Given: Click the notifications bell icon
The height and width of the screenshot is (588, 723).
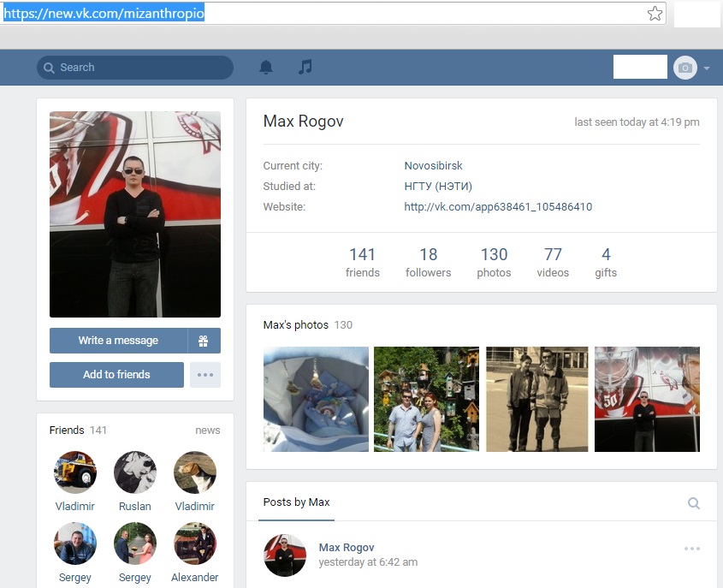Looking at the screenshot, I should (266, 68).
